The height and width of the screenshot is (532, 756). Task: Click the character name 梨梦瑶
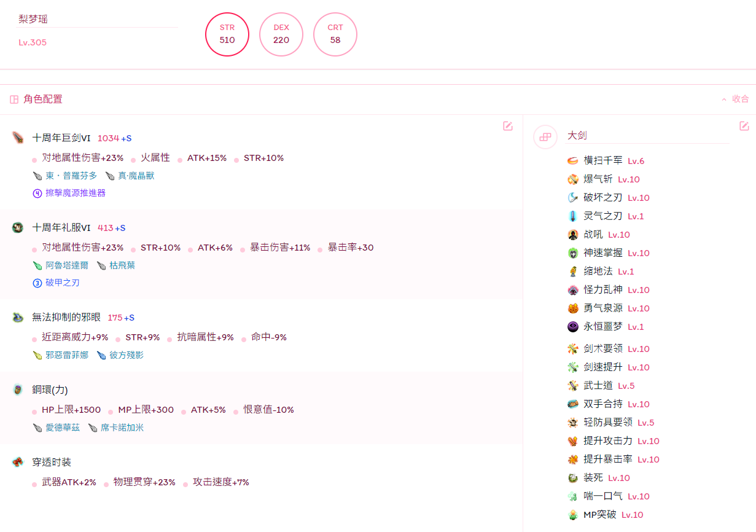33,19
